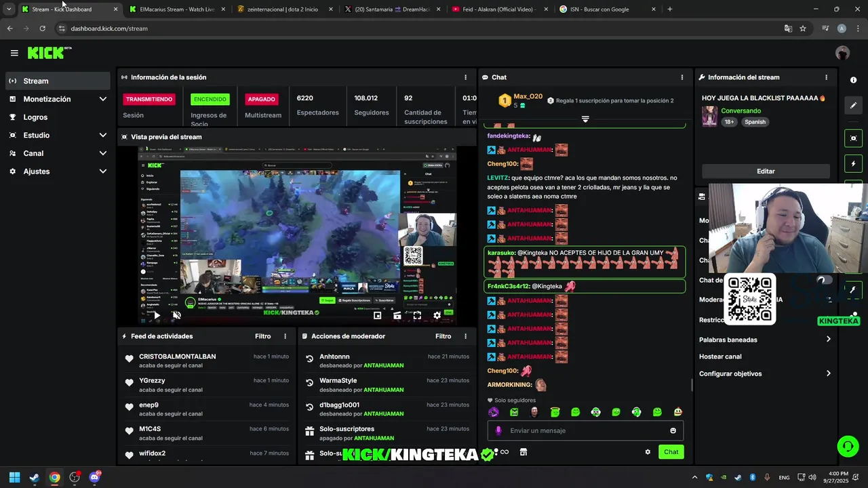
Task: Open Feed de actividades options menu
Action: (x=285, y=336)
